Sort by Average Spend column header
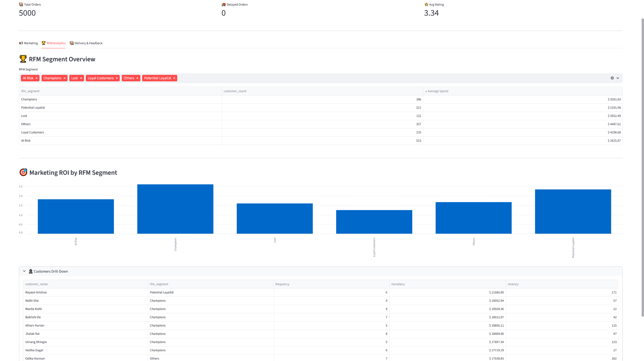Viewport: 644px width, 361px height. click(x=438, y=91)
